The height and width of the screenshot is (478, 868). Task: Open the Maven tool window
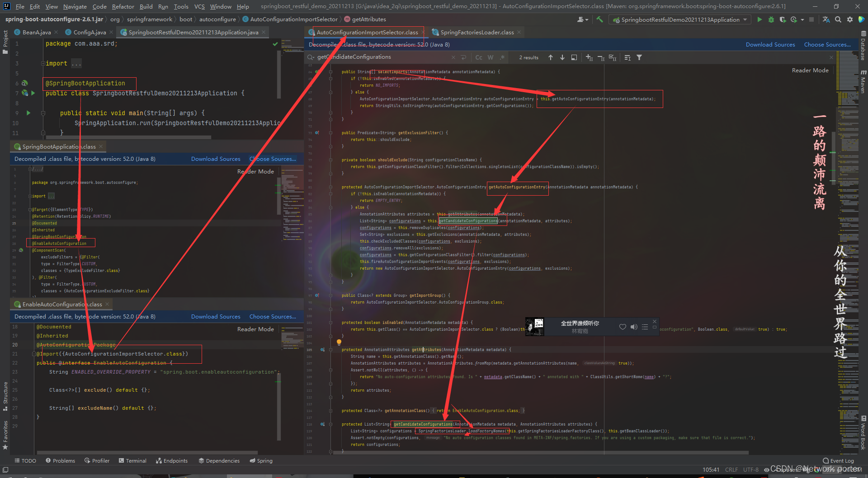(863, 82)
